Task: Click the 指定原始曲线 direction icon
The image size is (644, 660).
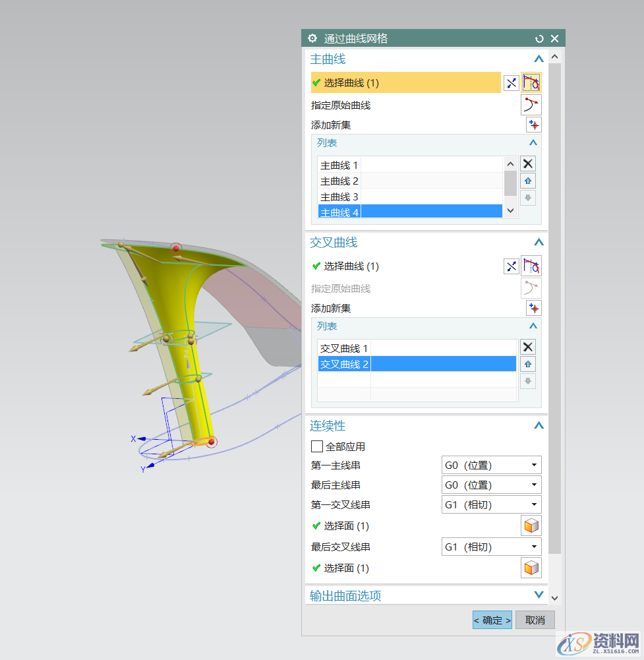Action: (533, 104)
